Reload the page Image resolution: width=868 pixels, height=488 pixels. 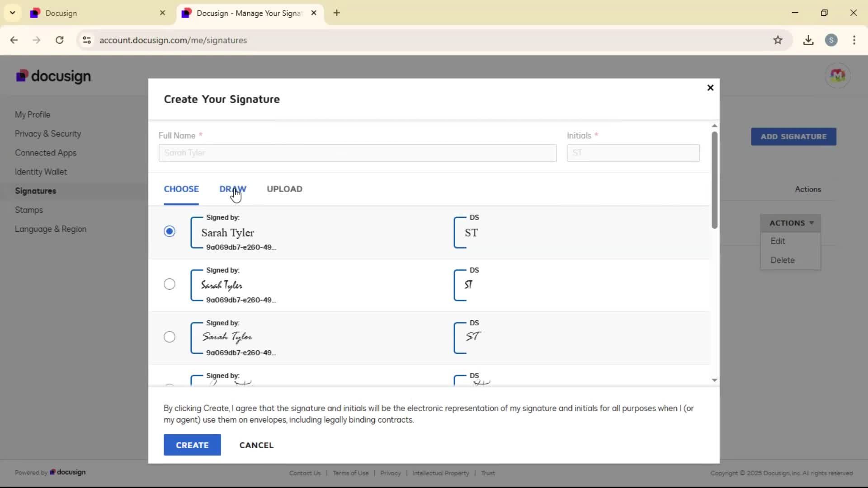59,40
